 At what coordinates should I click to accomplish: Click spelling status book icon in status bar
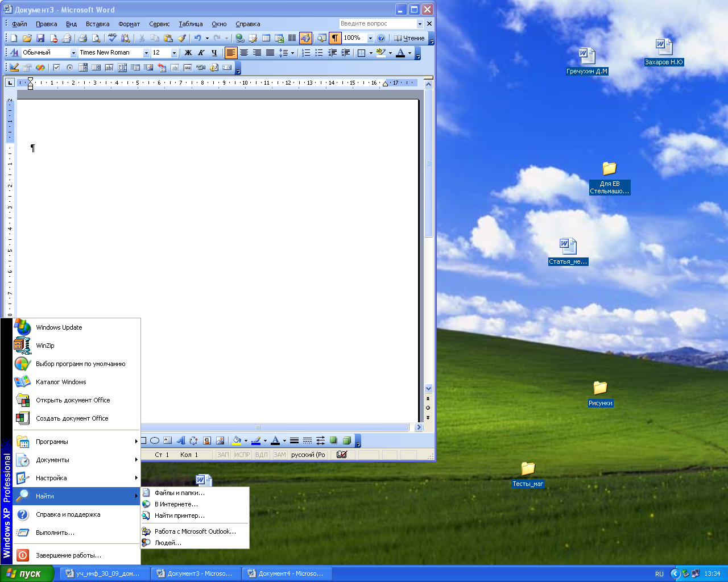tap(341, 455)
